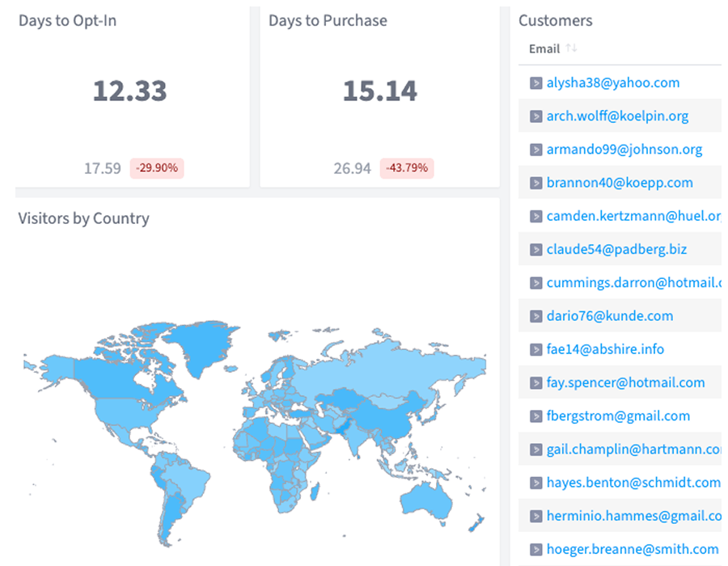Sort customers using the Email sort arrows
The width and height of the screenshot is (728, 566).
tap(571, 49)
